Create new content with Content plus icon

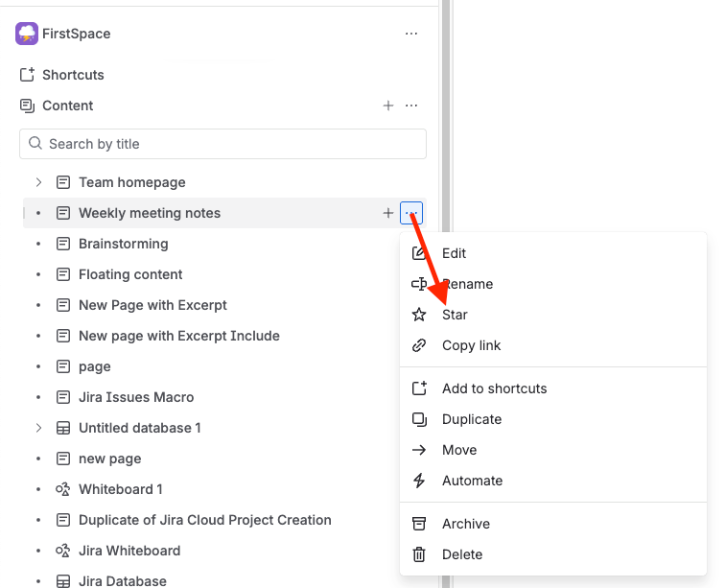click(388, 106)
